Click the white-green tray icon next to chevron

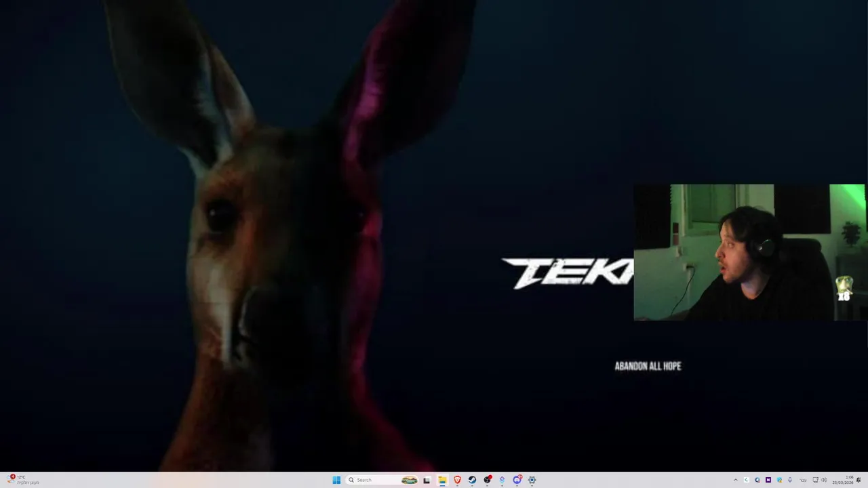747,480
